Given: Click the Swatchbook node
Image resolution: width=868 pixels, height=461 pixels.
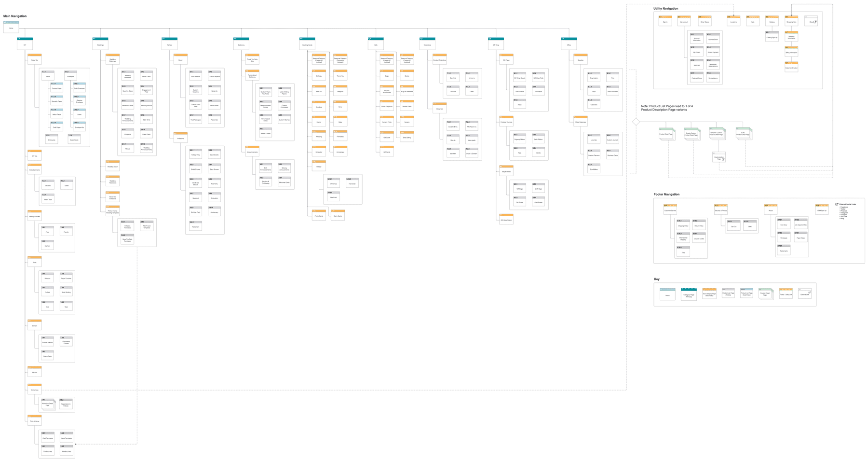Looking at the screenshot, I should [x=74, y=139].
